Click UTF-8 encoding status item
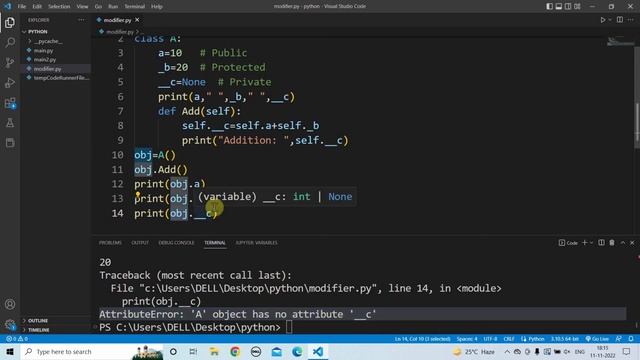640x360 pixels. 490,339
